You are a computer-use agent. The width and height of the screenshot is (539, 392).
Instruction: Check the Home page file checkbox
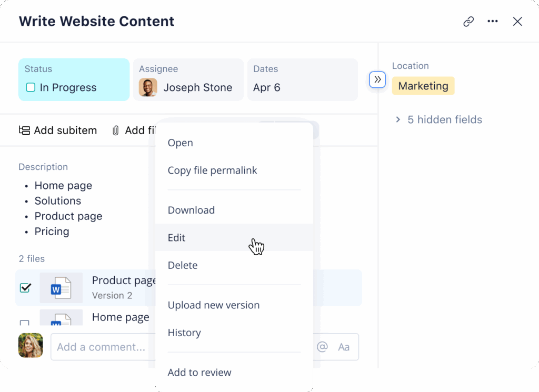click(25, 323)
